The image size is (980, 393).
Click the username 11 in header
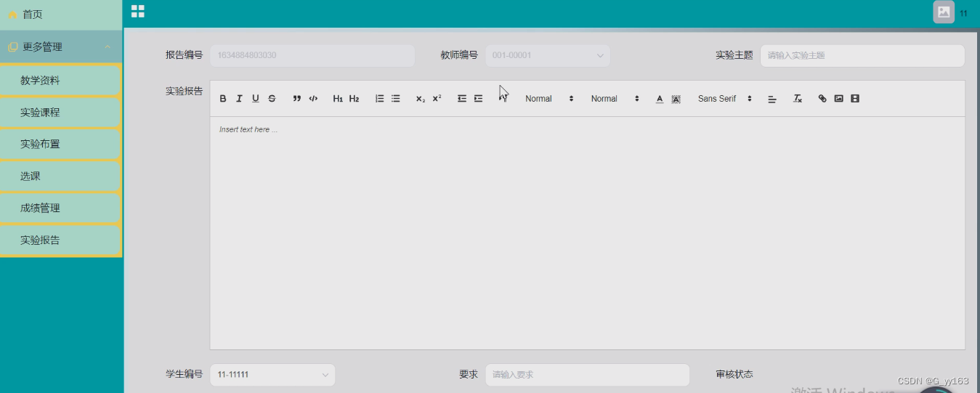pos(963,14)
